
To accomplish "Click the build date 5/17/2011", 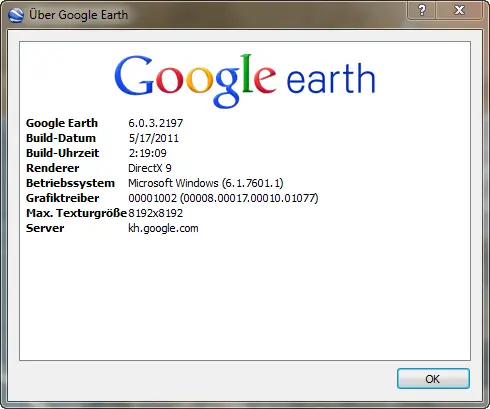I will (154, 138).
